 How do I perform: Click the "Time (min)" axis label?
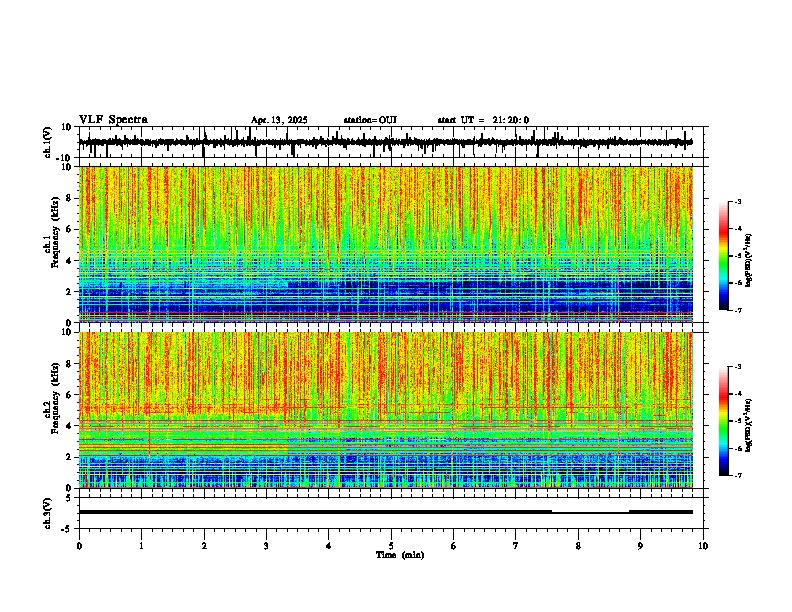[400, 555]
